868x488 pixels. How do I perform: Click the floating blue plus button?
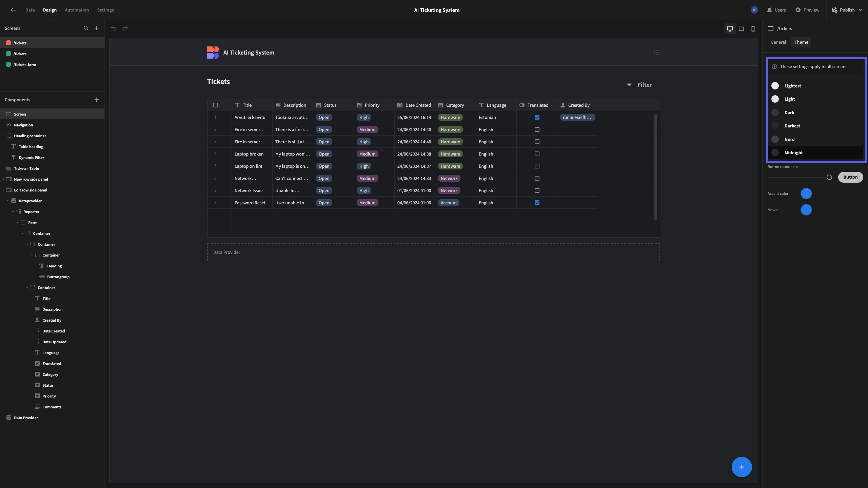742,467
